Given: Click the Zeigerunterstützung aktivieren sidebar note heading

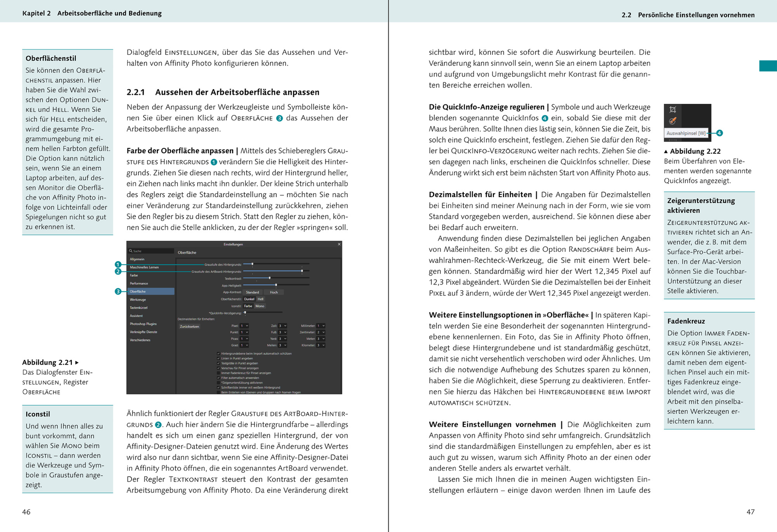Looking at the screenshot, I should (x=701, y=205).
